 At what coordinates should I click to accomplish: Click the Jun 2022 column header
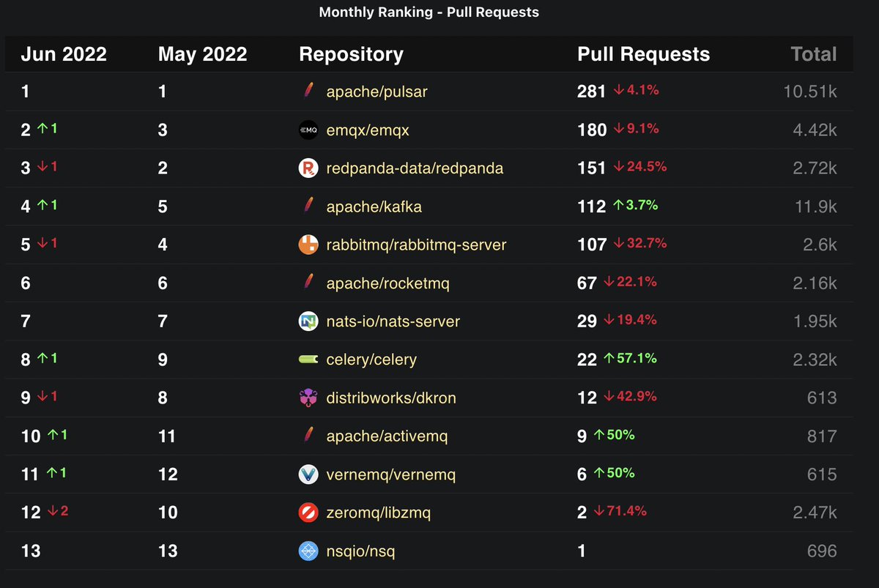tap(63, 53)
